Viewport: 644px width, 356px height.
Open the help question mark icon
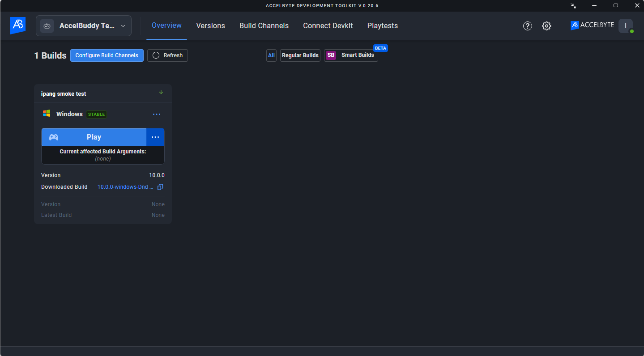click(x=528, y=26)
